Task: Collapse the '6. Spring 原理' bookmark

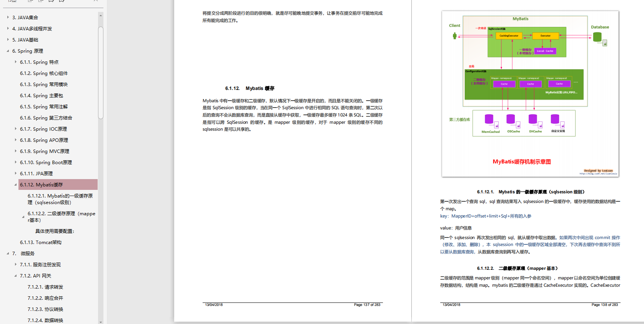Action: [8, 51]
